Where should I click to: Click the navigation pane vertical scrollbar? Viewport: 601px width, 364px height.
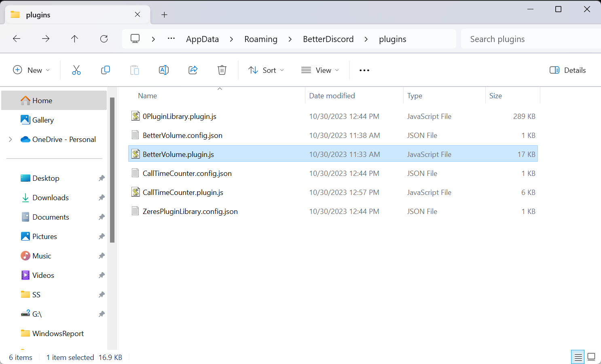tap(112, 170)
